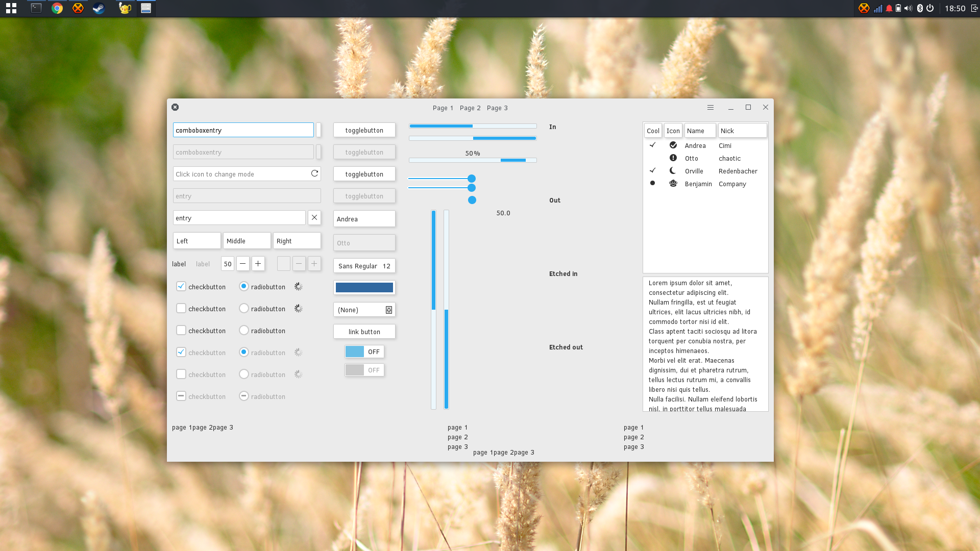Click inside the Lorem ipsum text view
This screenshot has width=980, height=551.
(x=705, y=344)
